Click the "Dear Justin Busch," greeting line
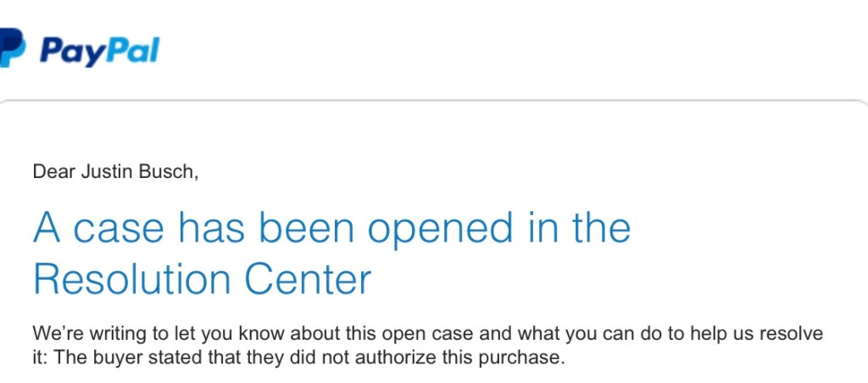 [114, 172]
